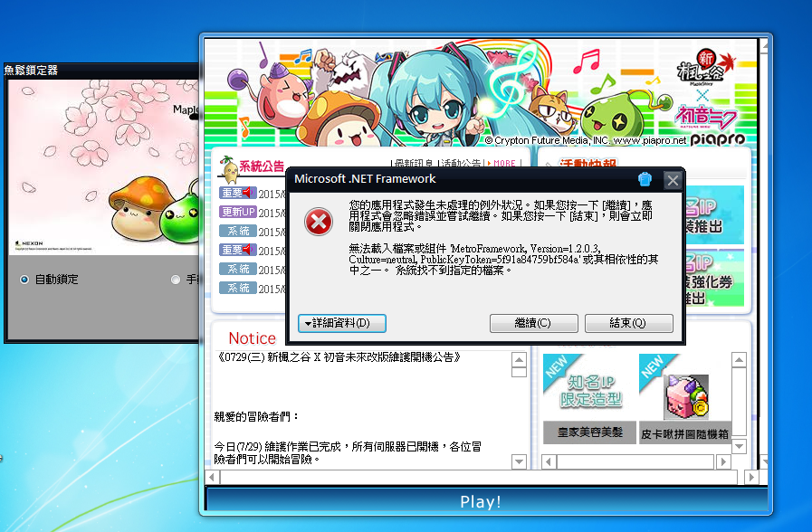Open the 皇家美容美髮 item thumbnail
Viewport: 812px width, 532px height.
pyautogui.click(x=590, y=388)
